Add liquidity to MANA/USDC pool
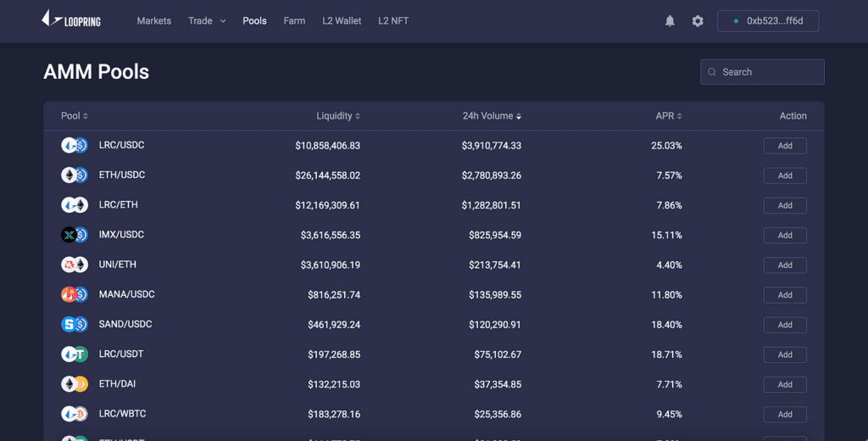 tap(785, 295)
